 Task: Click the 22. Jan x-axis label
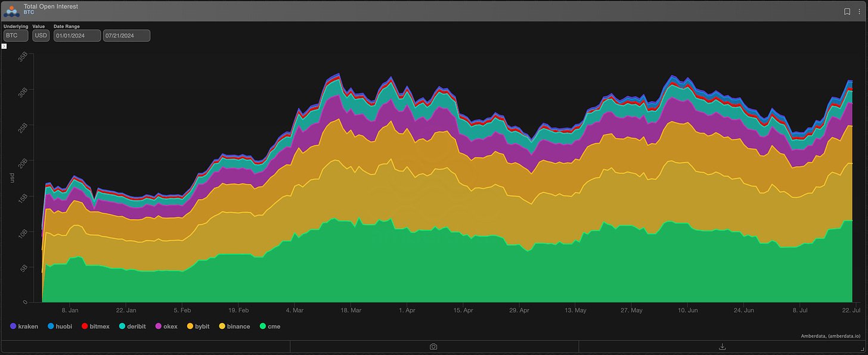coord(126,310)
